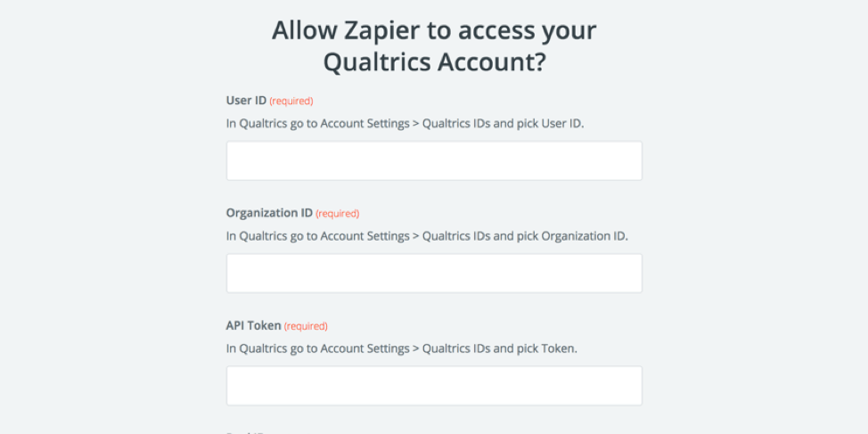The image size is (868, 434).
Task: Click the help text ending in pick Token
Action: (x=402, y=348)
